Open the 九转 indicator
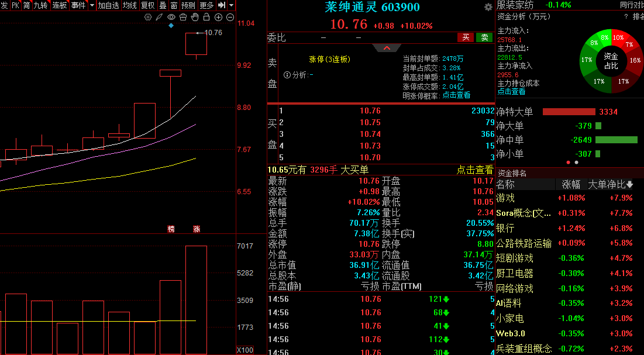 click(x=41, y=5)
